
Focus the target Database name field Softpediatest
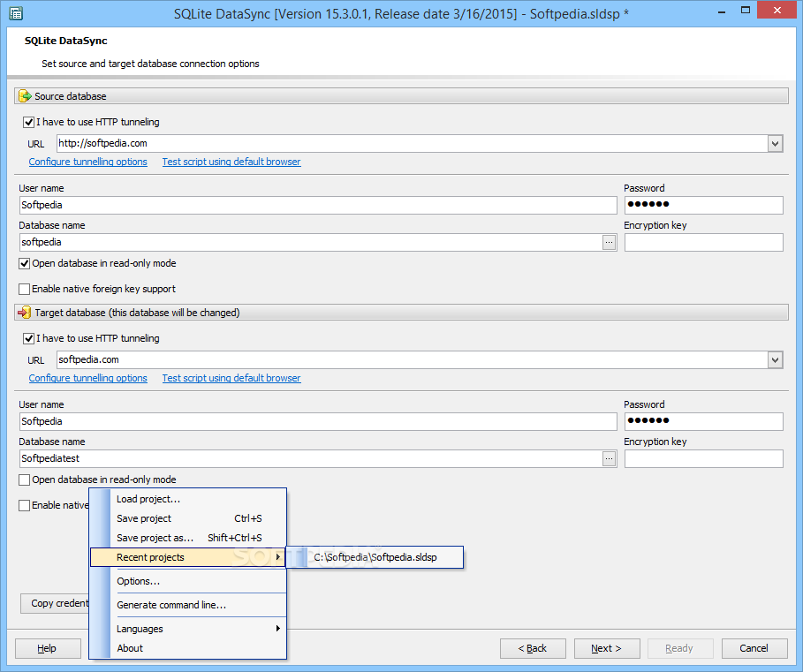[311, 459]
